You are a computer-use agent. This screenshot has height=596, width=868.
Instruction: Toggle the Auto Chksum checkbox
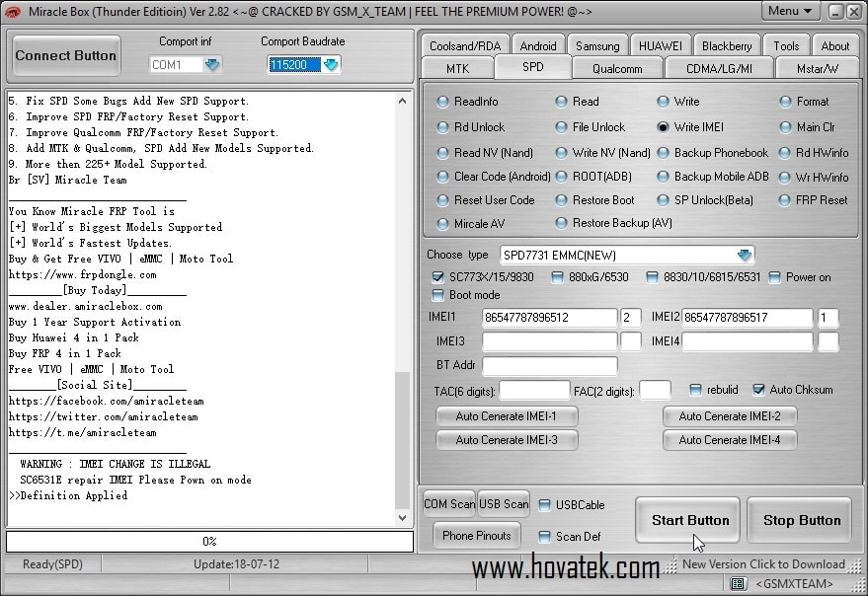pos(759,390)
